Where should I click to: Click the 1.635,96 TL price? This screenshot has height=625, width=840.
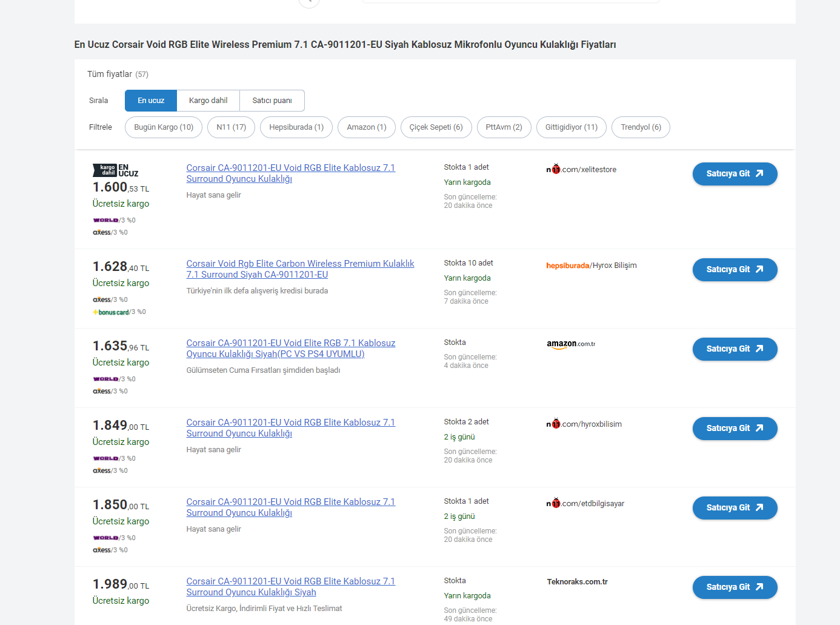tap(121, 346)
